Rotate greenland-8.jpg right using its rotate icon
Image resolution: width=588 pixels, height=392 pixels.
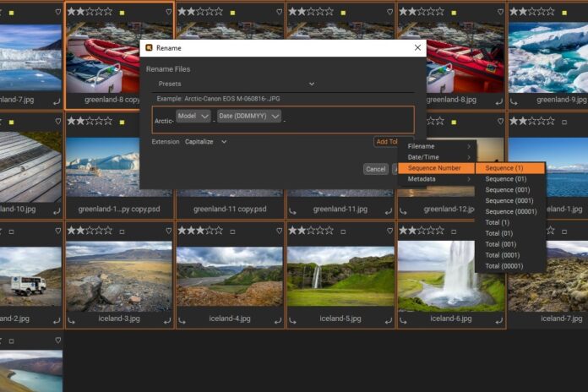498,102
